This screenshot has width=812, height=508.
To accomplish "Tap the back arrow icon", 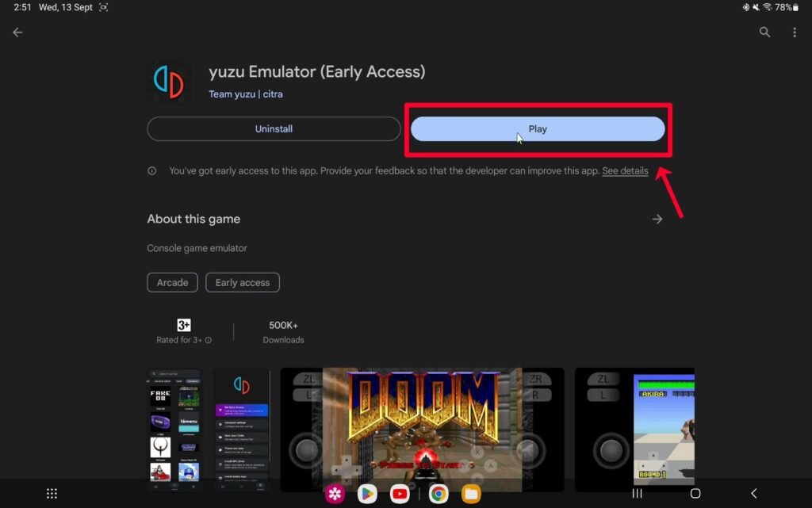I will (x=17, y=32).
